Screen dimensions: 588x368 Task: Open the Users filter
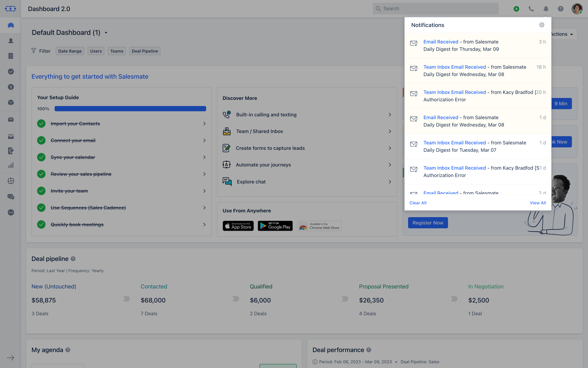tap(96, 51)
